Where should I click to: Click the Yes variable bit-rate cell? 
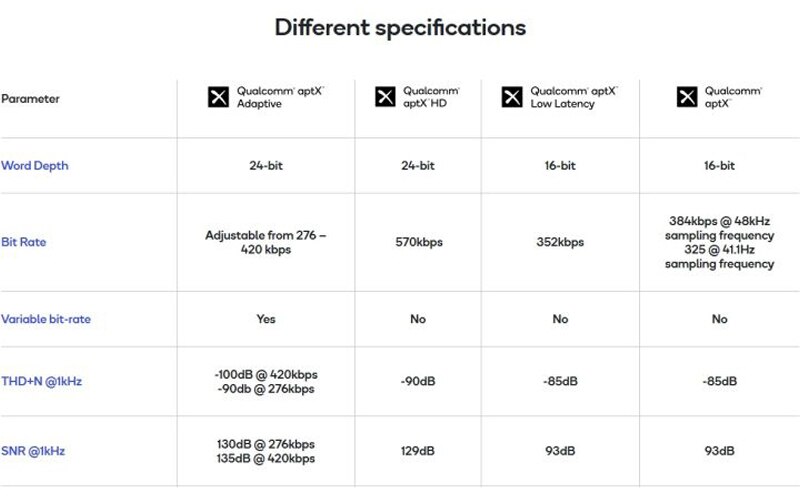(266, 319)
